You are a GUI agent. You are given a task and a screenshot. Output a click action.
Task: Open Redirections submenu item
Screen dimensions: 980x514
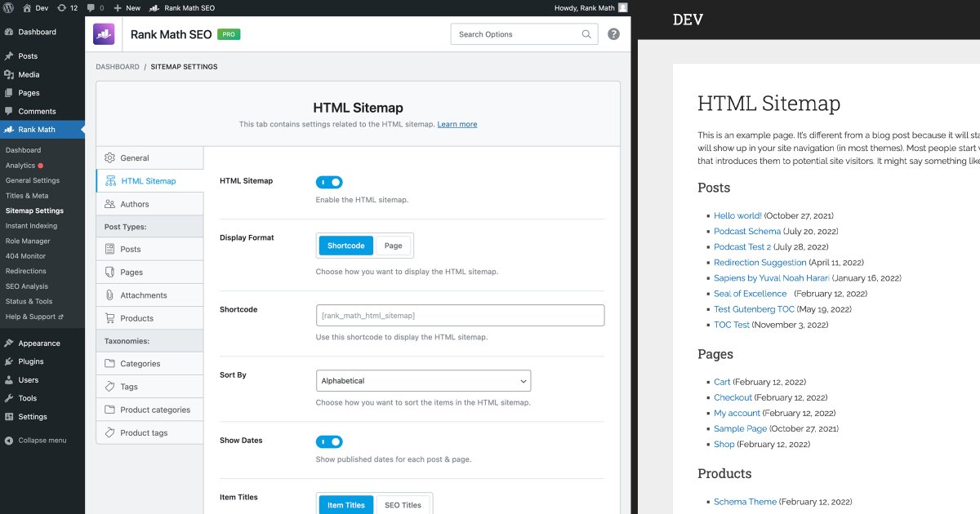coord(26,271)
